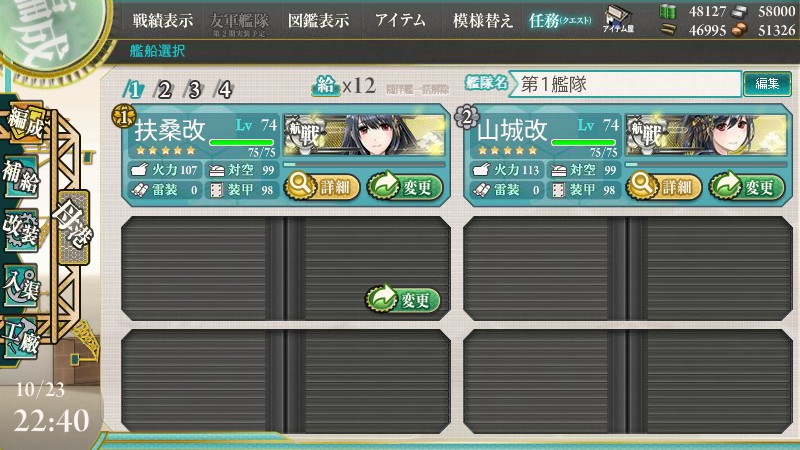Screen dimensions: 800x450
Task: Click the 編集 edit fleet name button
Action: (767, 84)
